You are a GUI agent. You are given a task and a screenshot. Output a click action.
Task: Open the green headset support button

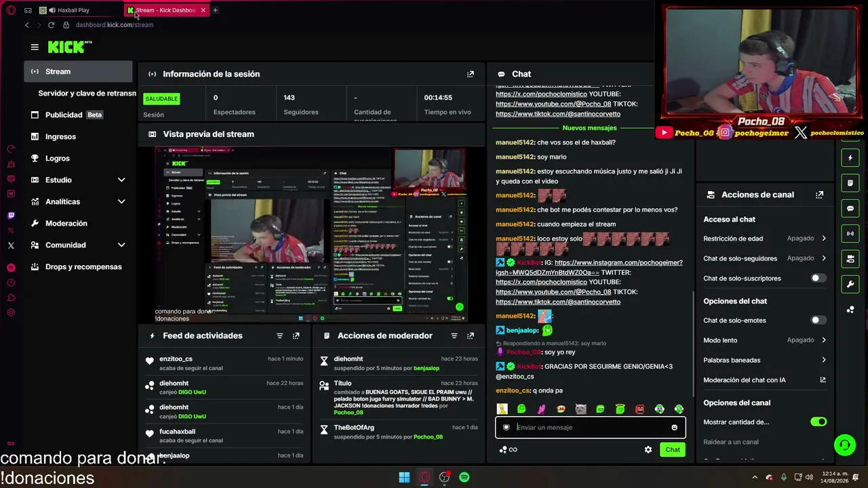pyautogui.click(x=845, y=445)
